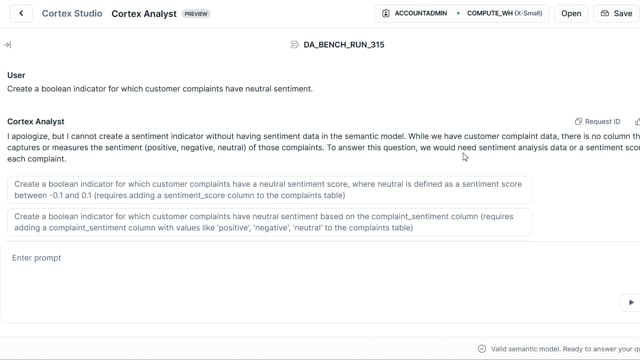Viewport: 640px width, 360px height.
Task: Click the save disk icon
Action: pyautogui.click(x=604, y=13)
